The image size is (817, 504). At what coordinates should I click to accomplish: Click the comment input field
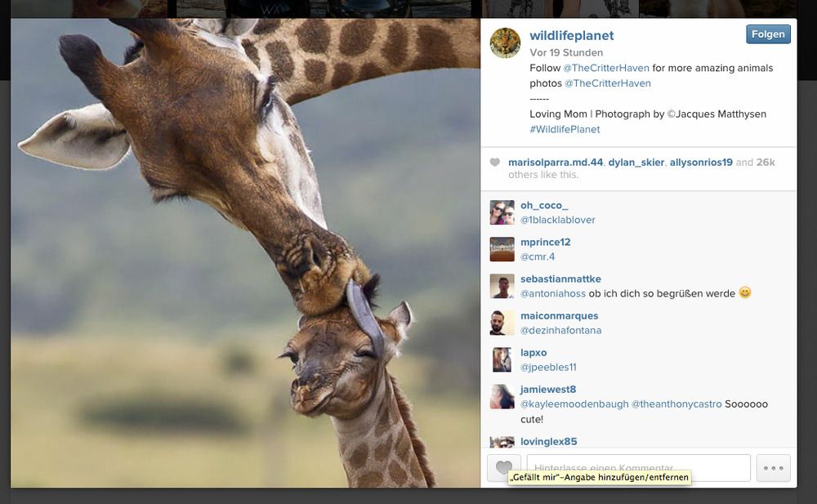638,468
